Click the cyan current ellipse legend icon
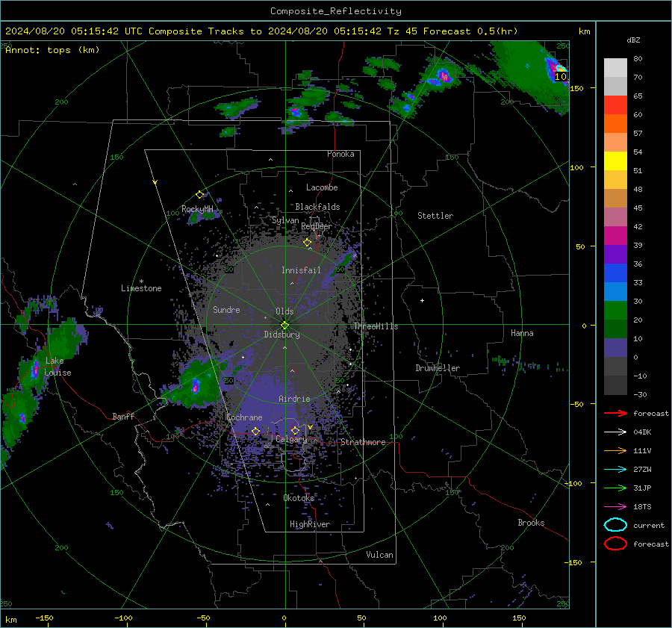This screenshot has width=672, height=628. tap(615, 525)
